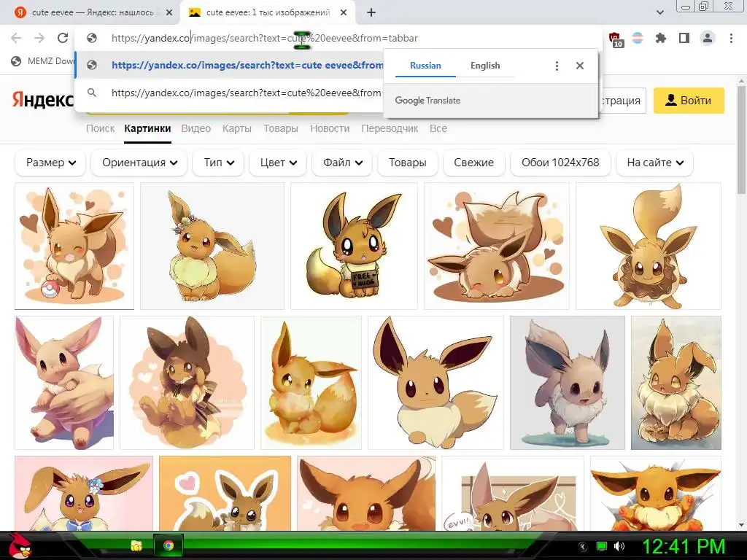Apply the Свежие filter chip

pyautogui.click(x=473, y=163)
